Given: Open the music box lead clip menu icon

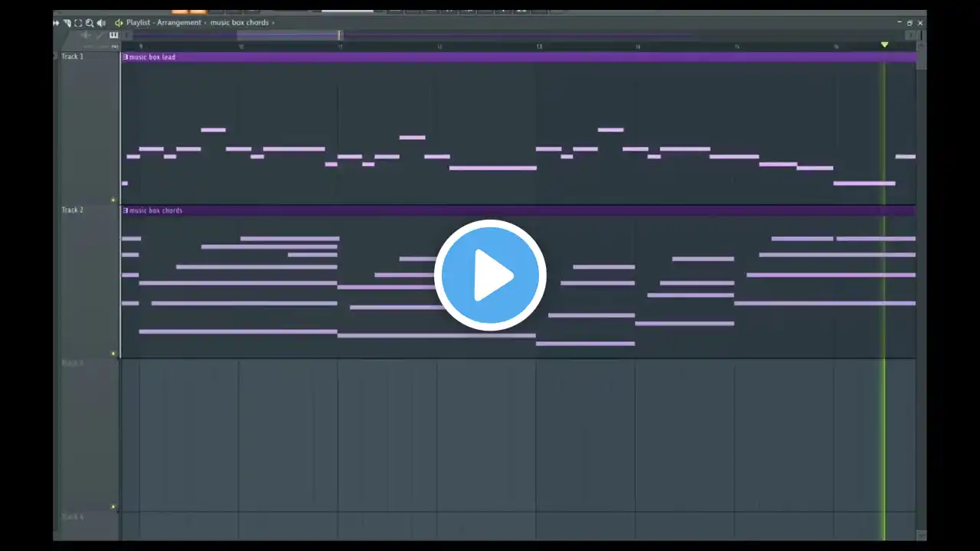Looking at the screenshot, I should click(126, 57).
